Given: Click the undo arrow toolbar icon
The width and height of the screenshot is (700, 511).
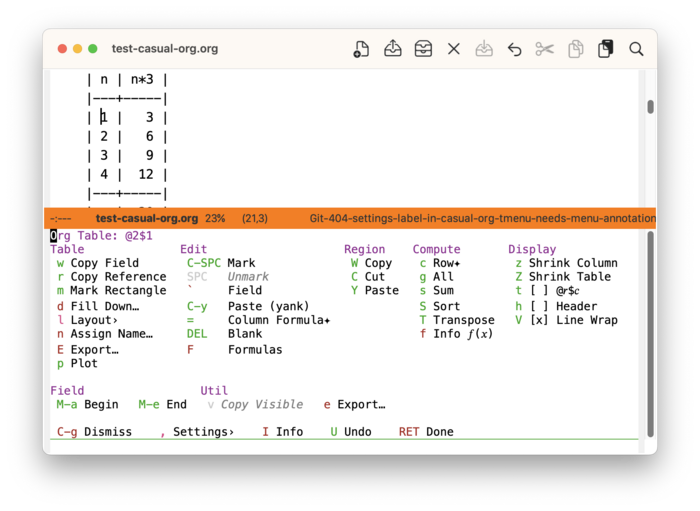Looking at the screenshot, I should (x=514, y=49).
